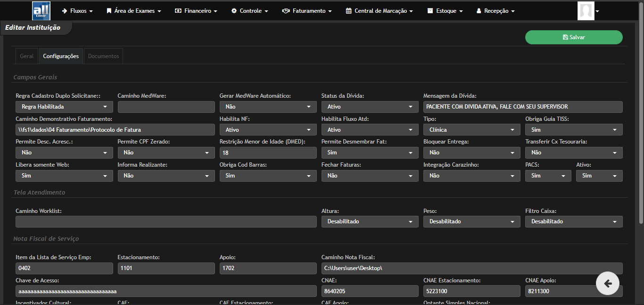Click the Salvar button
Viewport: 644px width, 305px height.
point(573,37)
